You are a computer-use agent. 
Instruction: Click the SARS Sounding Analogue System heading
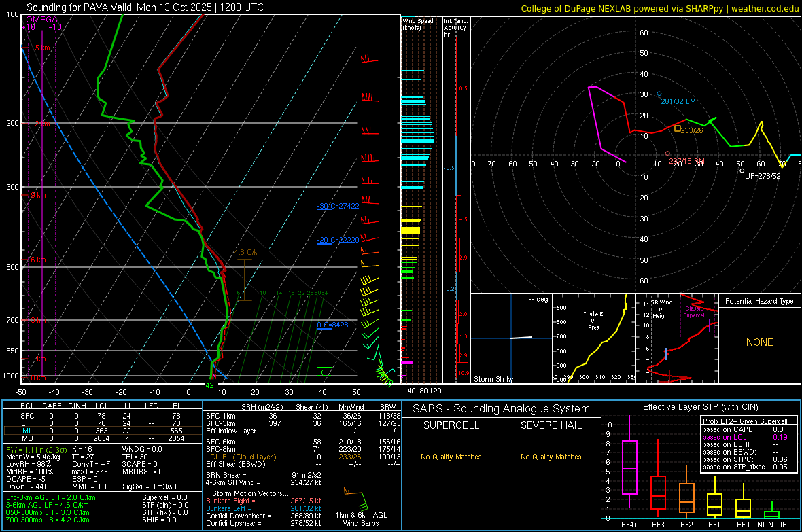pyautogui.click(x=502, y=409)
